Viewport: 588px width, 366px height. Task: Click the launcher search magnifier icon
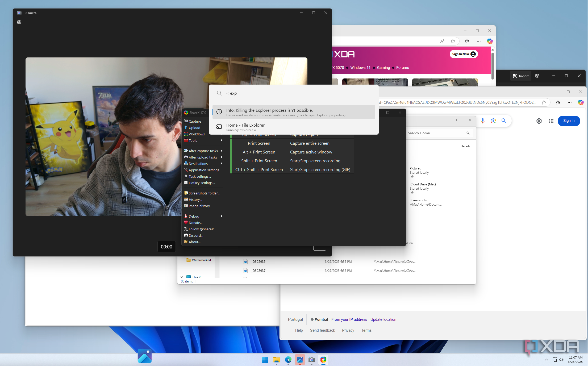point(219,93)
